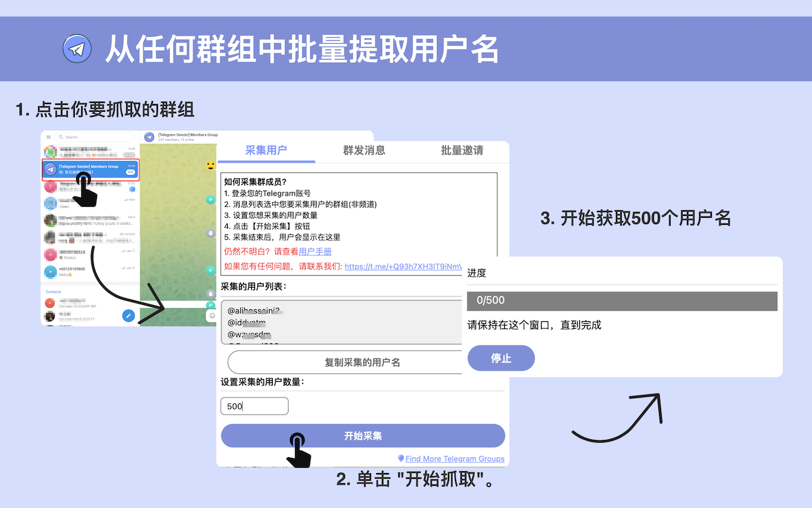This screenshot has width=812, height=508.
Task: Click the Telegram logo in the banner
Action: [x=77, y=49]
